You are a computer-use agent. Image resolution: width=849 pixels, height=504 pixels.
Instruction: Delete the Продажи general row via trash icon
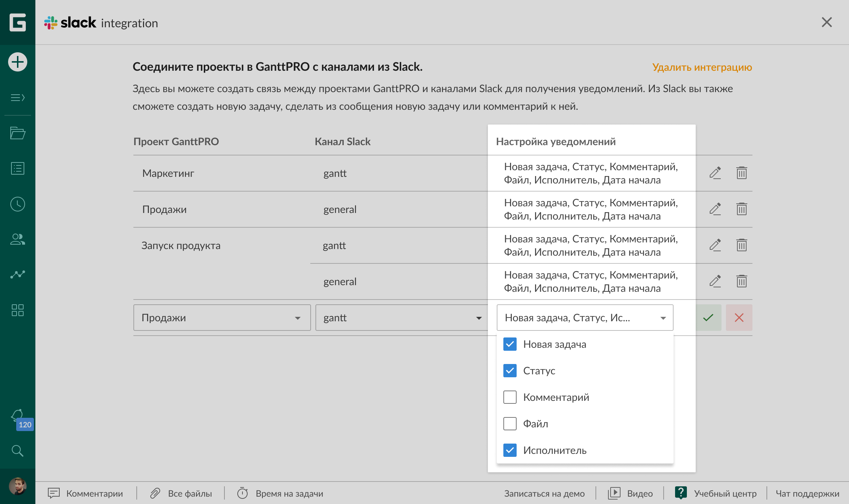(x=741, y=209)
